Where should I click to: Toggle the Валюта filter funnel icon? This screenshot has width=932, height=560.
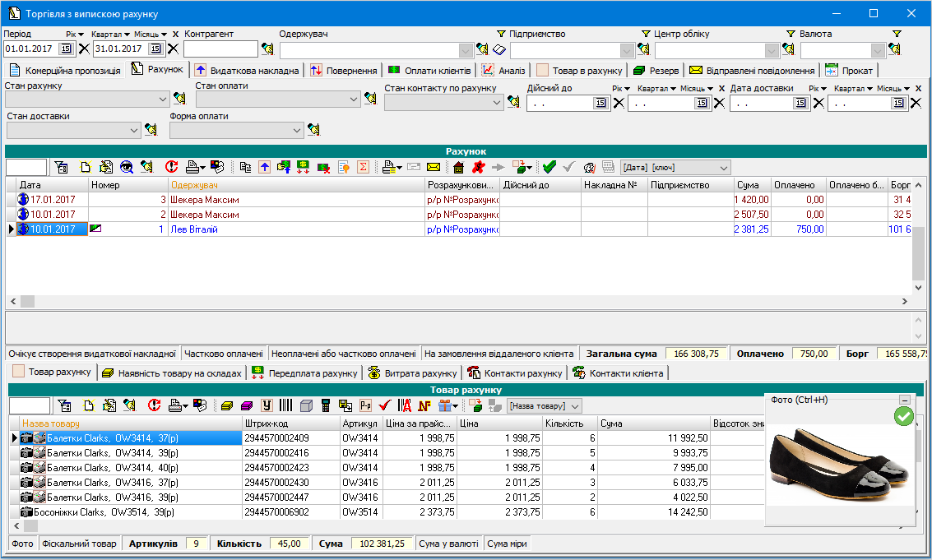[x=791, y=34]
